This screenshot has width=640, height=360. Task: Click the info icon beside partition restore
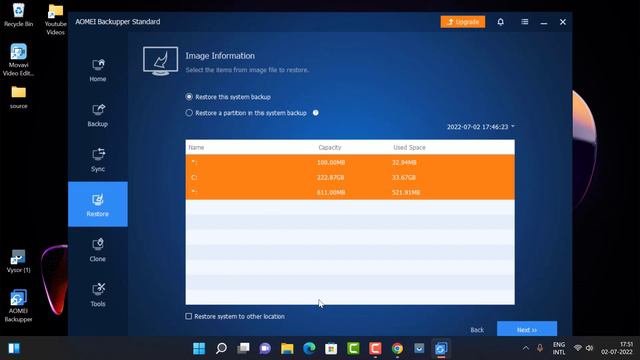[x=316, y=113]
